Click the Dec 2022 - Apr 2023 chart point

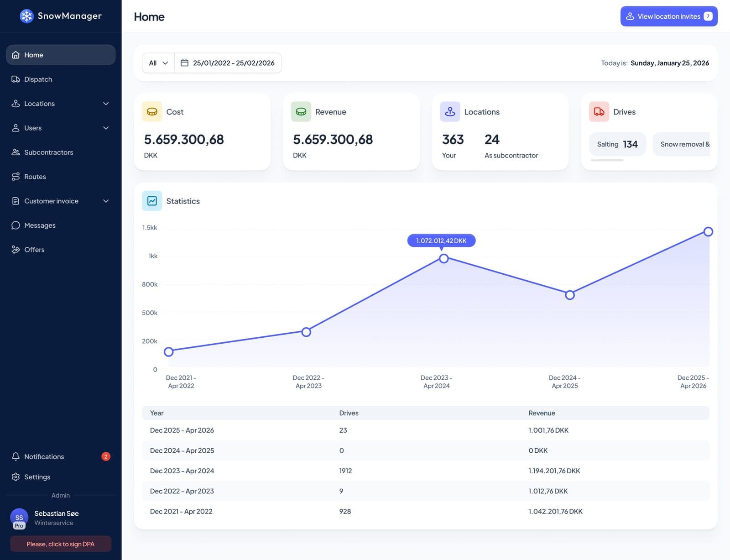pos(307,332)
